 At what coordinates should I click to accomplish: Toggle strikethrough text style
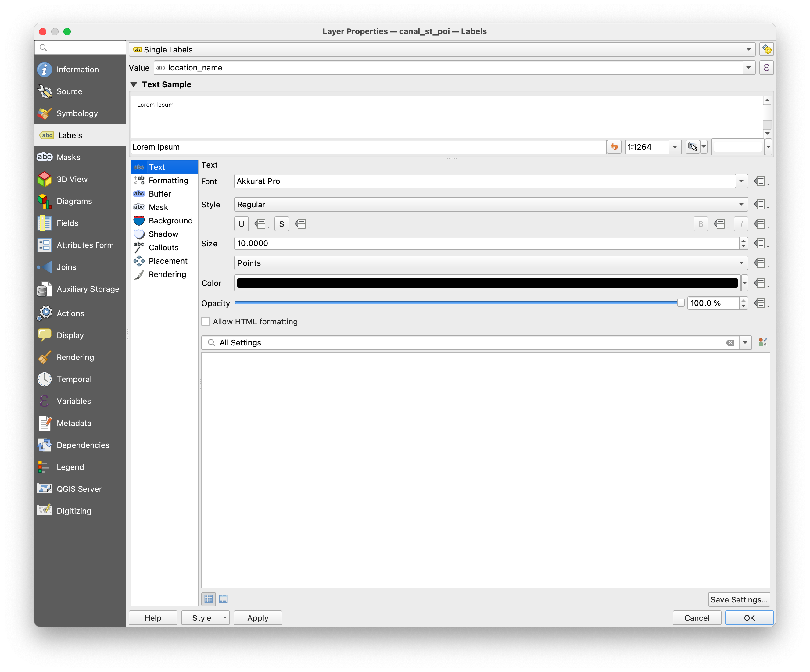coord(281,224)
